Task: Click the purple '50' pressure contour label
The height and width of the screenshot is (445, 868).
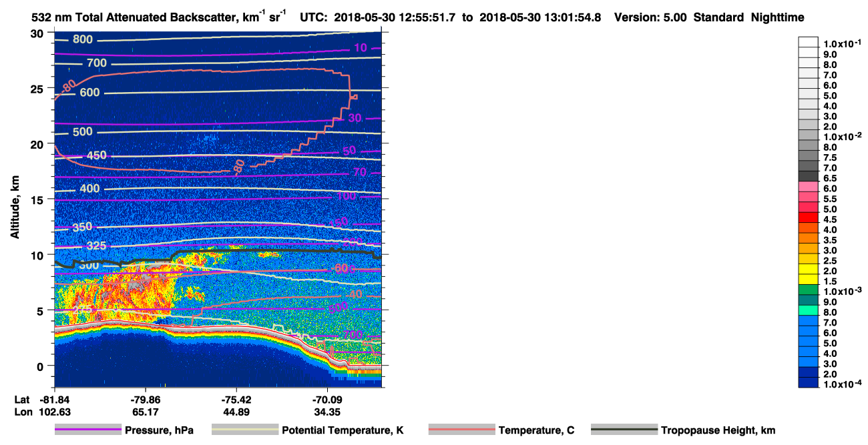Action: tap(350, 151)
